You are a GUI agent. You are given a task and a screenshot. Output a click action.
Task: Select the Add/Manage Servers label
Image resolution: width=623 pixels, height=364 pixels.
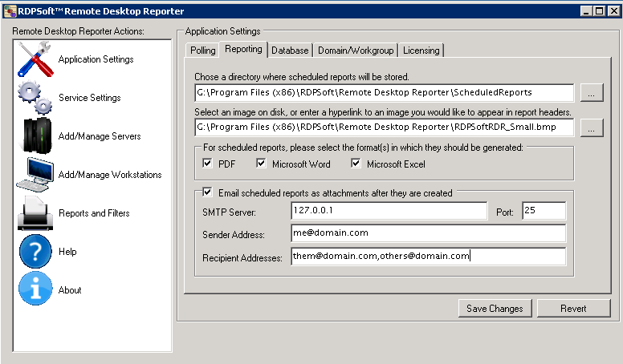(100, 136)
